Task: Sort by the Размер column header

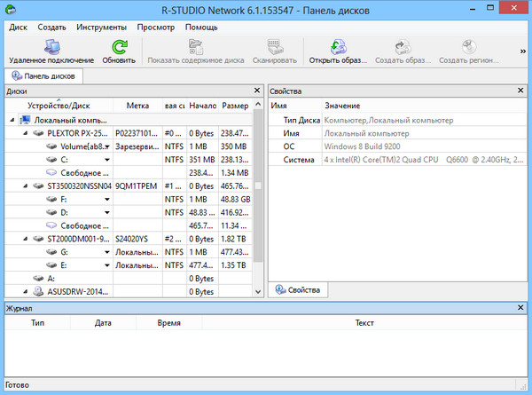Action: click(234, 106)
